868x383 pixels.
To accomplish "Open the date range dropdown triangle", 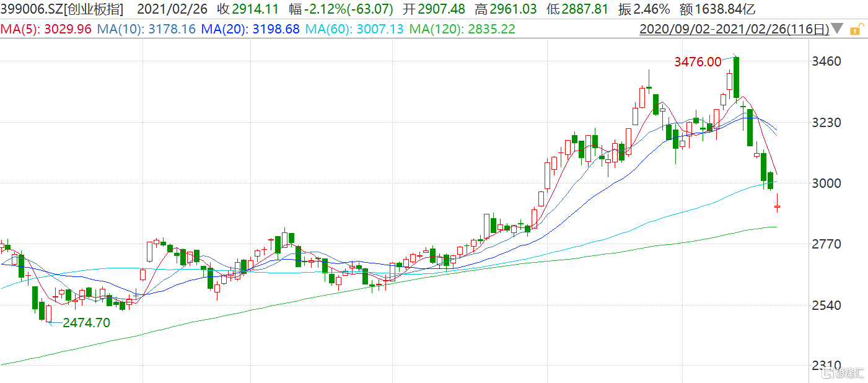I will coord(837,29).
